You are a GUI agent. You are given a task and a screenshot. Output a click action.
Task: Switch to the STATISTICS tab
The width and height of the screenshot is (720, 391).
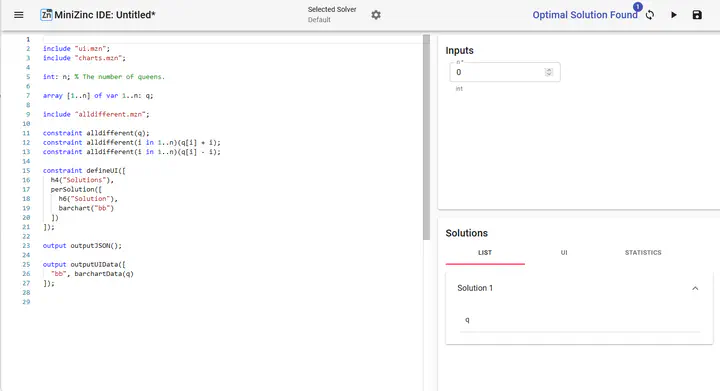[643, 252]
